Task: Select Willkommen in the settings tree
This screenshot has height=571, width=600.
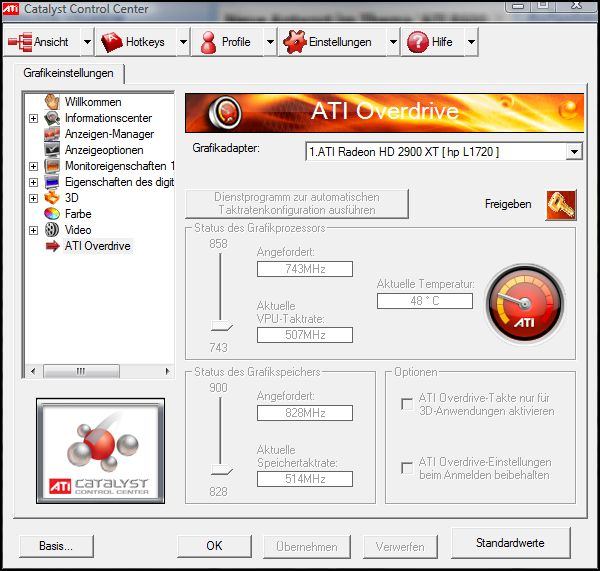Action: coord(93,102)
